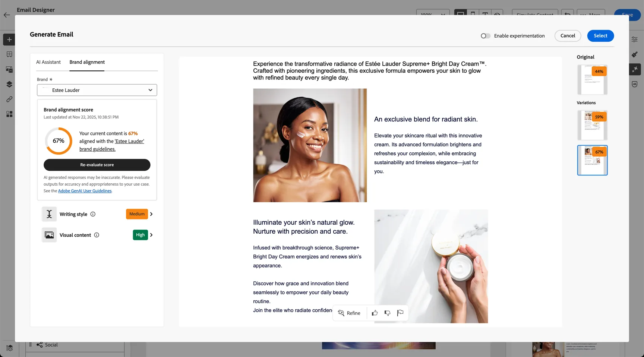
Task: Click the blue Select button
Action: pyautogui.click(x=600, y=36)
